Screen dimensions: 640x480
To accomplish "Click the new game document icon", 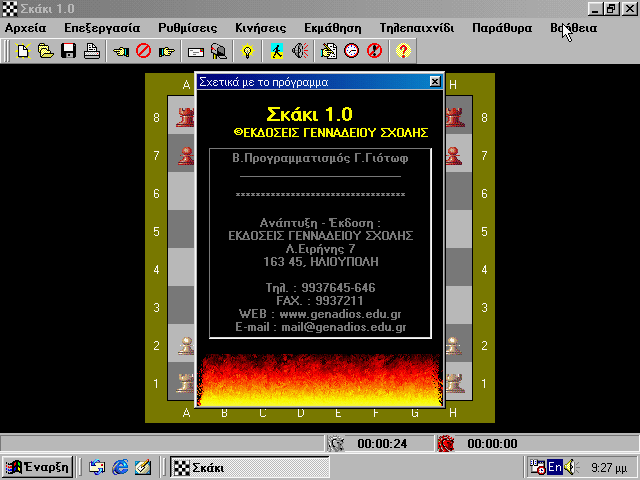I will click(x=23, y=51).
